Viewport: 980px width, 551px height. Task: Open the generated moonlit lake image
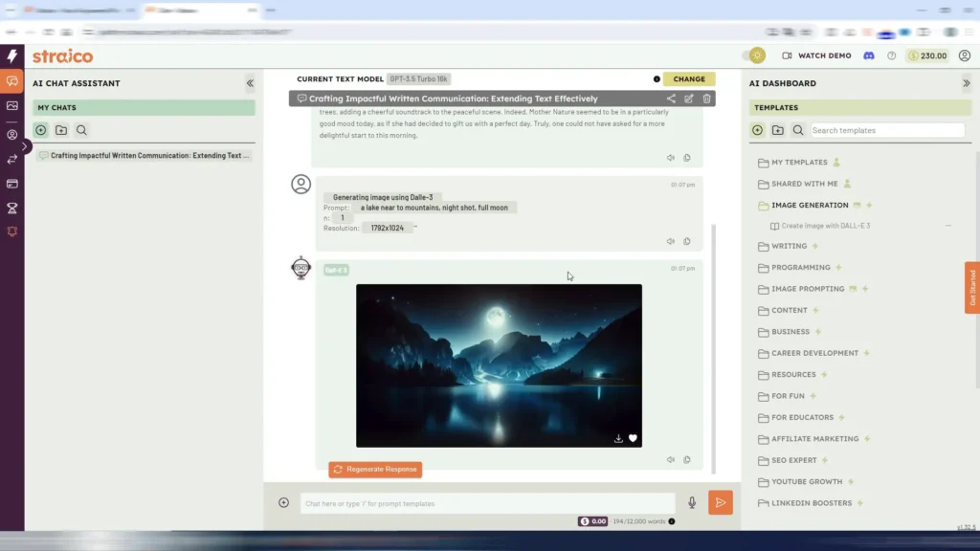click(499, 364)
